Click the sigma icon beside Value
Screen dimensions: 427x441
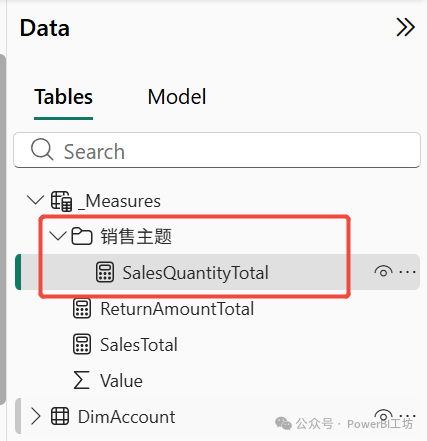[x=81, y=380]
